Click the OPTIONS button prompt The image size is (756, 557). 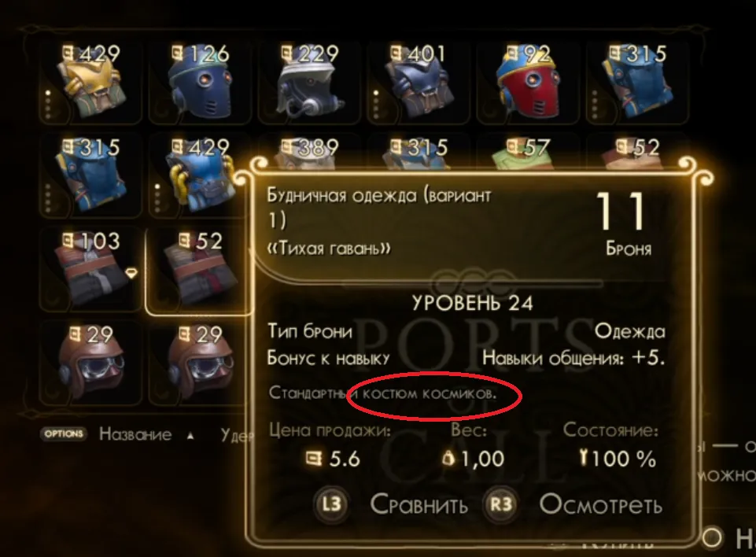click(64, 433)
